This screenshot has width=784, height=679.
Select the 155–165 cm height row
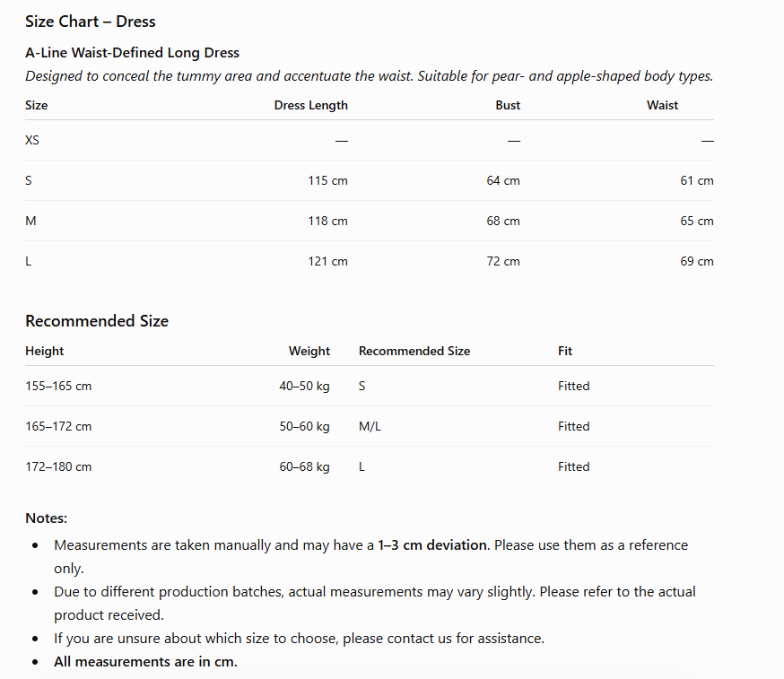(x=370, y=386)
